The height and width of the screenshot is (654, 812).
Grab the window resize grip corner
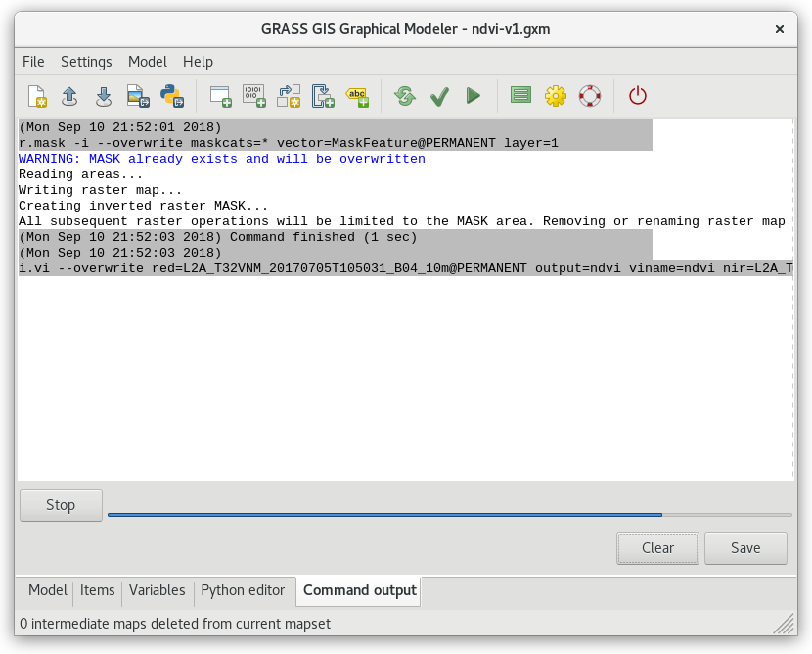tap(785, 624)
